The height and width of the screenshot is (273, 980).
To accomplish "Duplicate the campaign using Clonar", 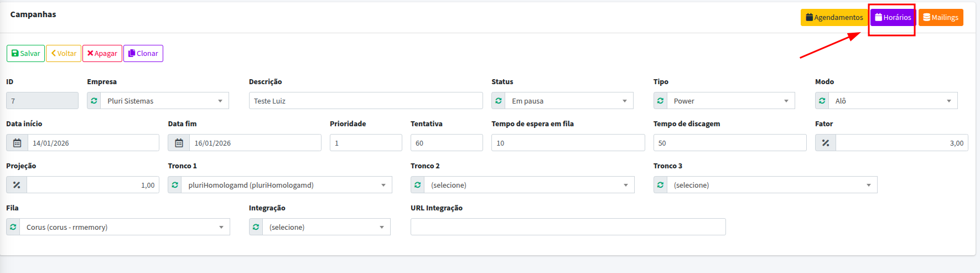I will pyautogui.click(x=143, y=53).
